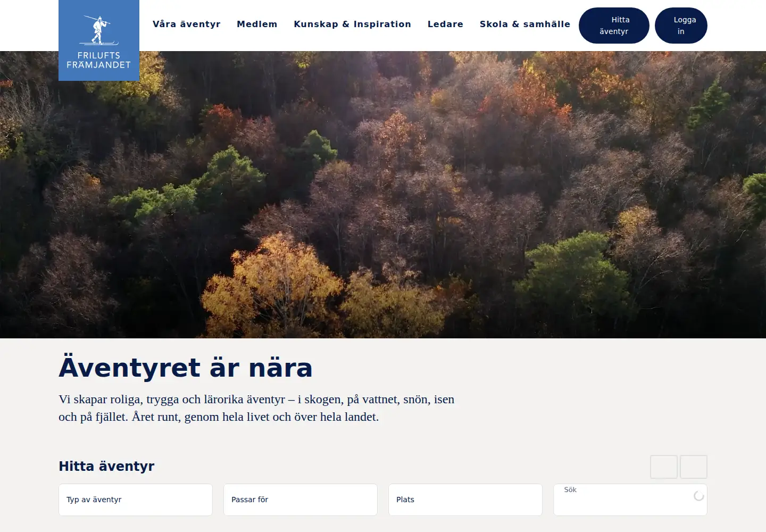Expand the Typ av äventyr dropdown
The height and width of the screenshot is (532, 766).
click(136, 500)
